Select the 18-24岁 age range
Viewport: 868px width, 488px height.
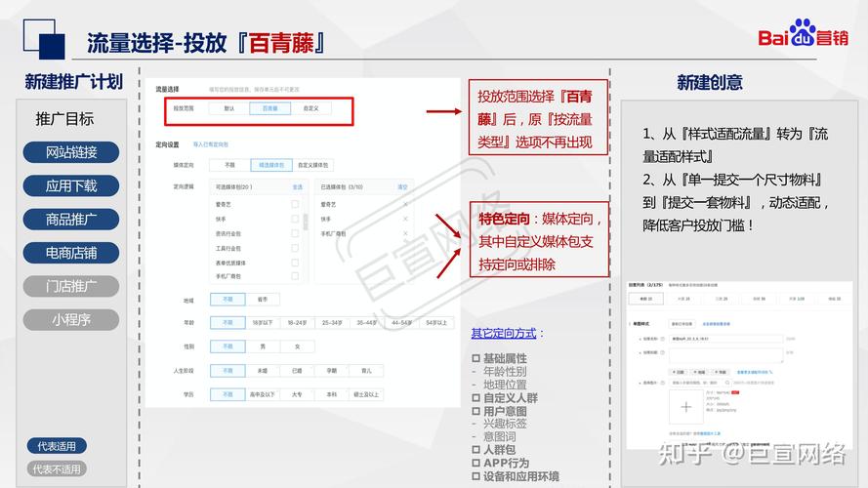[297, 322]
